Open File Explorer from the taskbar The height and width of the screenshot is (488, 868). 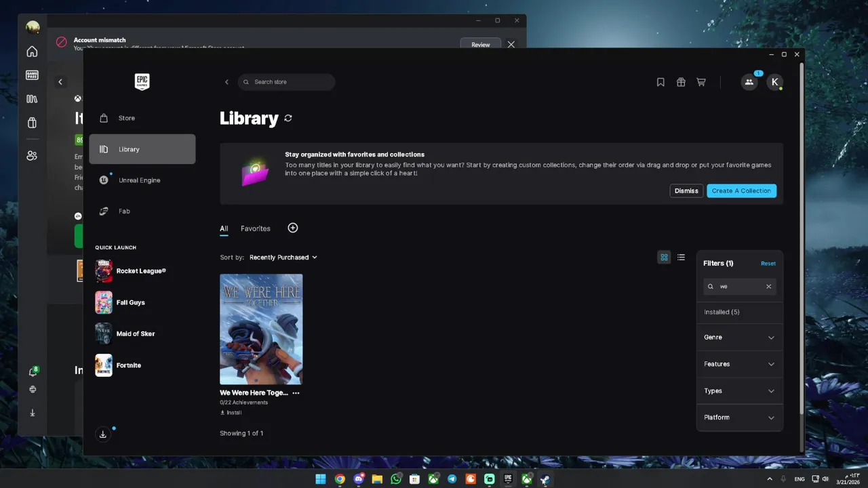click(377, 479)
